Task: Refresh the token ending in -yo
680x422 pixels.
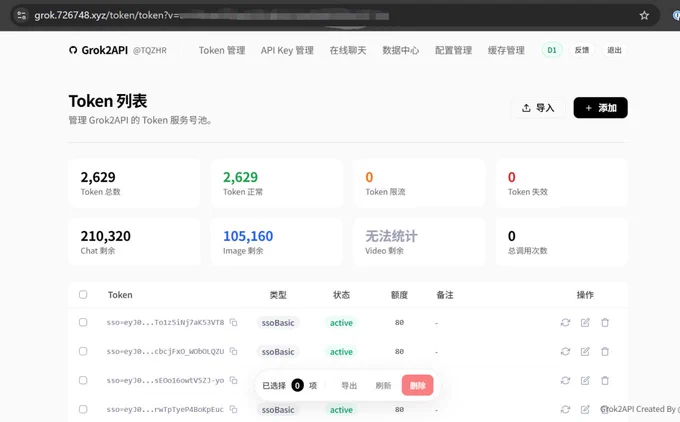Action: point(565,380)
